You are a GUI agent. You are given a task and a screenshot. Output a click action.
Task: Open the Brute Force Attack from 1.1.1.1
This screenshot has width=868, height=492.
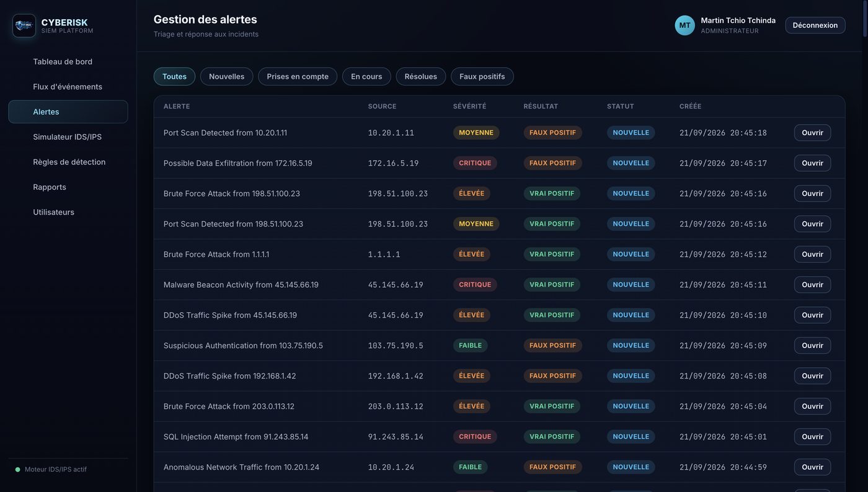[812, 254]
